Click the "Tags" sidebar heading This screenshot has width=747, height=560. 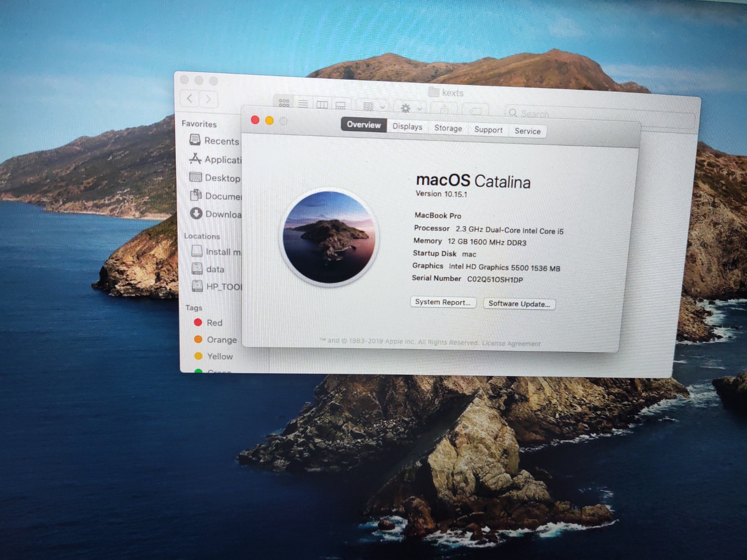(194, 307)
